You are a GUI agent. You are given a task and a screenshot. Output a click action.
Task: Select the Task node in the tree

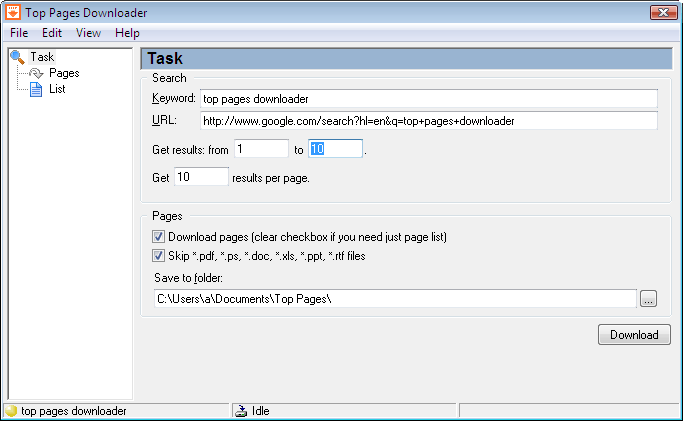[42, 57]
